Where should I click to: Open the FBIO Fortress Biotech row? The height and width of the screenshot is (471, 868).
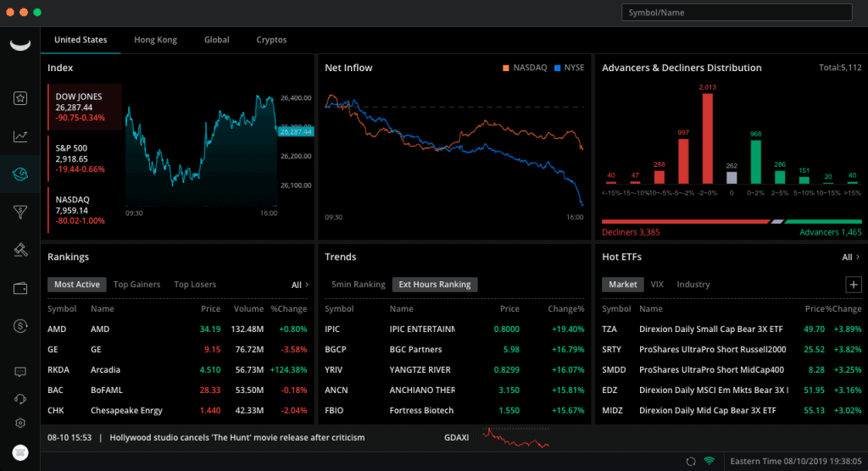(x=454, y=411)
